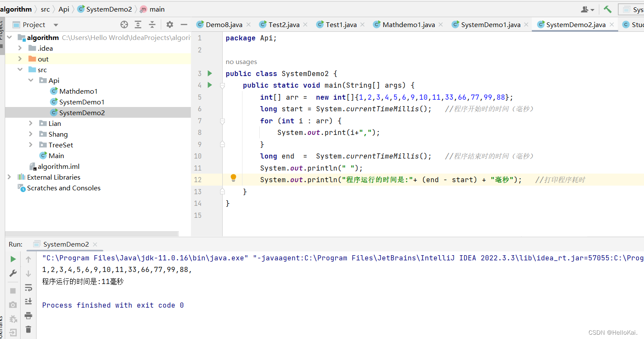644x339 pixels.
Task: Collapse the algorithm project root node
Action: pos(9,37)
